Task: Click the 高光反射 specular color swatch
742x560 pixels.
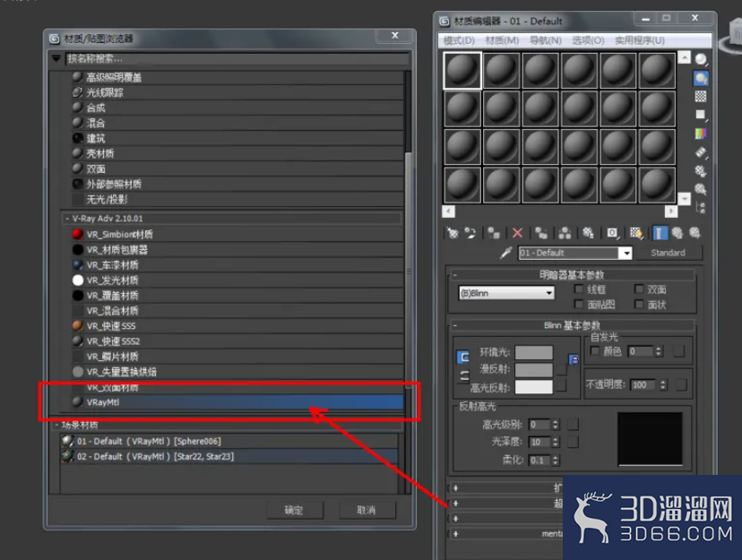Action: coord(534,387)
